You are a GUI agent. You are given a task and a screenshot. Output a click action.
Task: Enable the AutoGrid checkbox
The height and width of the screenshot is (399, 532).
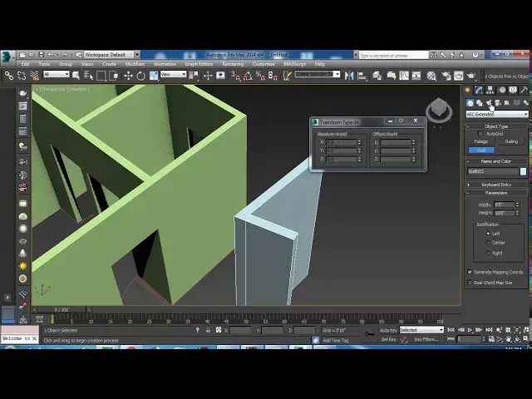click(481, 134)
